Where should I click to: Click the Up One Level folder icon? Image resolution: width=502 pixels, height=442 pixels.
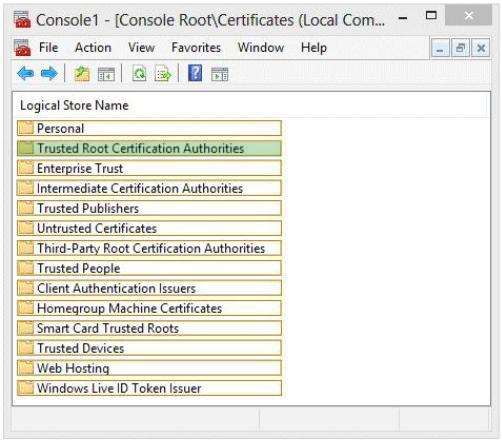pyautogui.click(x=82, y=74)
